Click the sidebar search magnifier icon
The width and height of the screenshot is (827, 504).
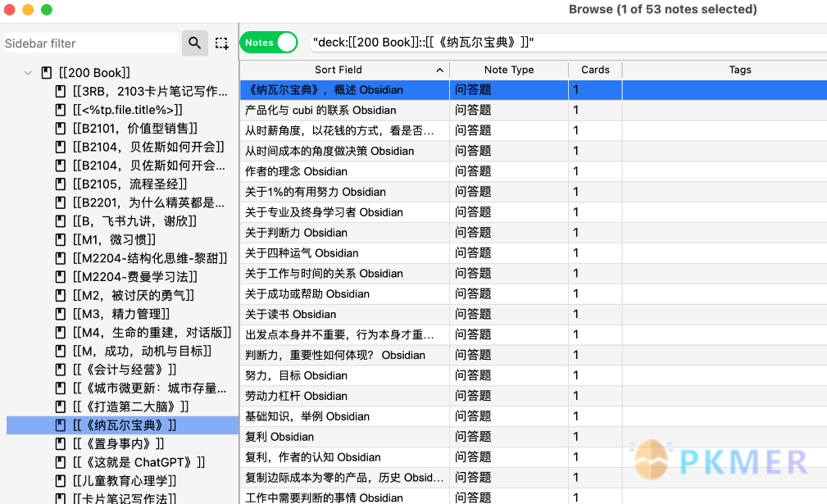[194, 43]
